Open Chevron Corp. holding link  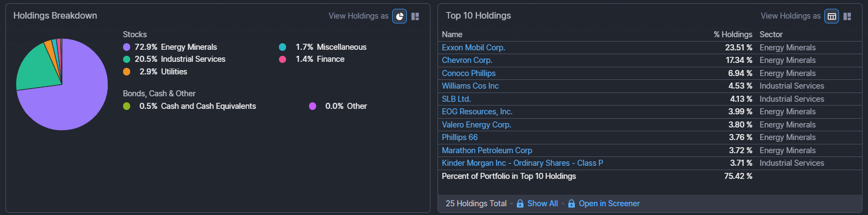tap(467, 60)
